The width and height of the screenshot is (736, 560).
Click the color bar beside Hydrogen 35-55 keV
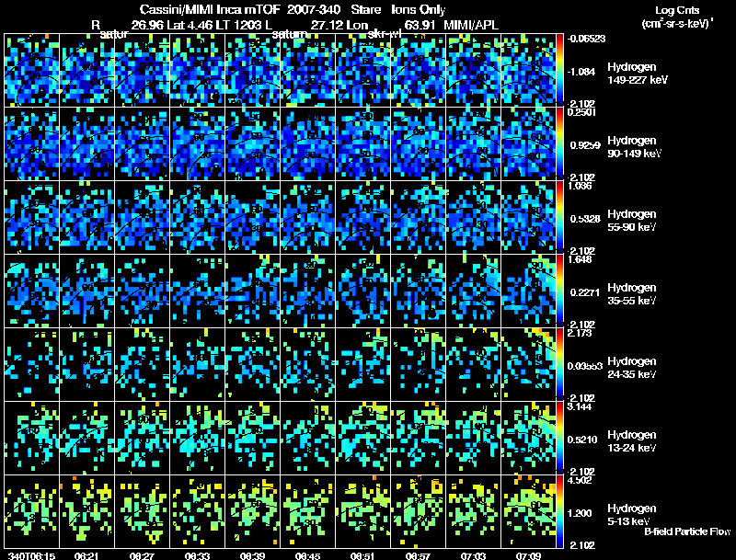click(559, 291)
